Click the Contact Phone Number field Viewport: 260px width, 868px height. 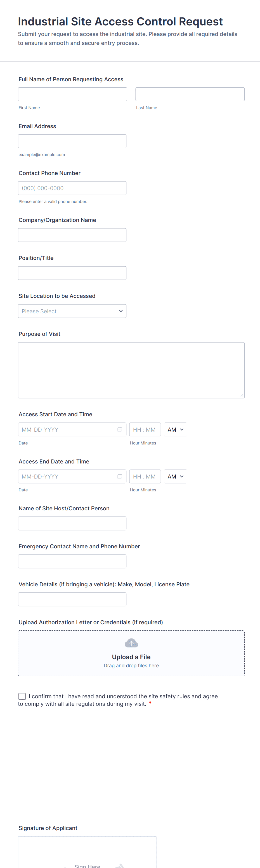pyautogui.click(x=72, y=188)
